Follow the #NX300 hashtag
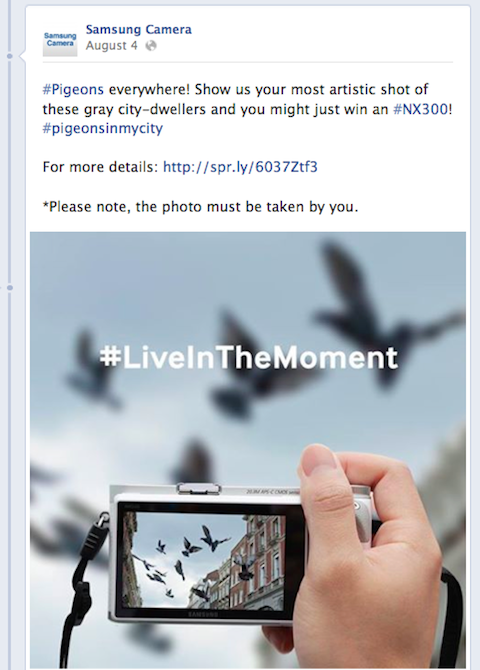The height and width of the screenshot is (670, 480). point(421,109)
